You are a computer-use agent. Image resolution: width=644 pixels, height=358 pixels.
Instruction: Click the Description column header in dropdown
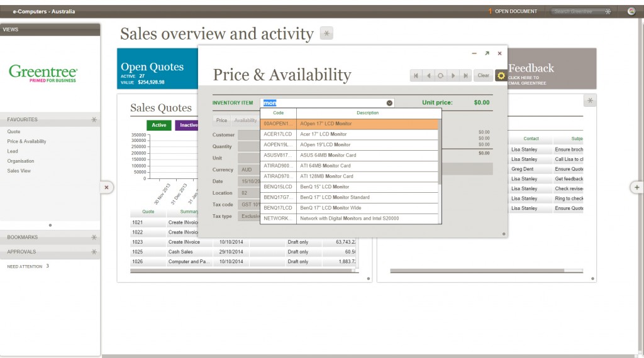[x=367, y=113]
